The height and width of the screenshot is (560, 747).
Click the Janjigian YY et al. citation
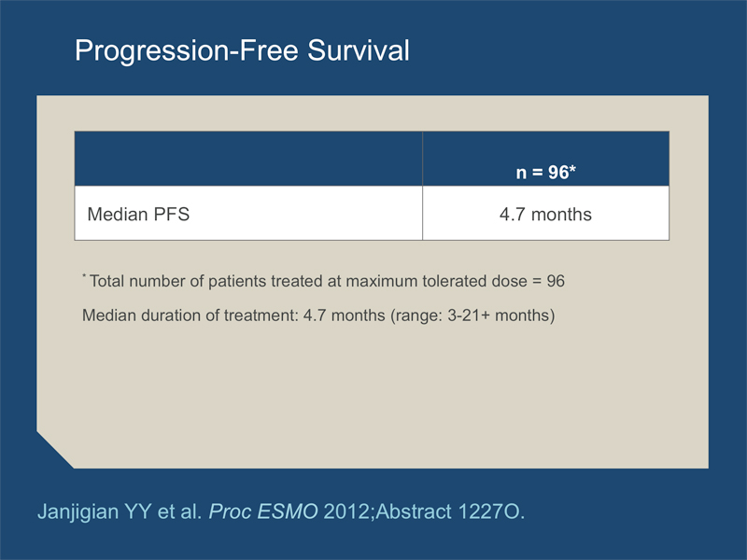tap(120, 511)
